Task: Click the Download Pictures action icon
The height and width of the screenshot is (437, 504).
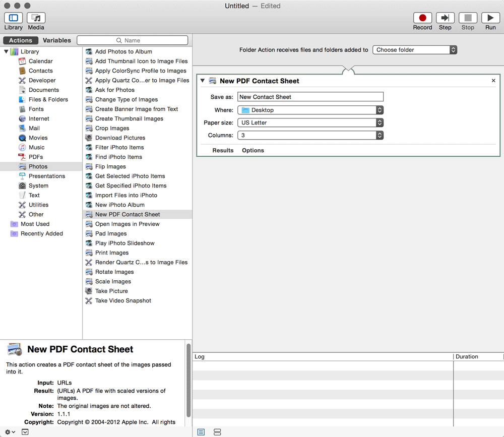Action: (89, 138)
